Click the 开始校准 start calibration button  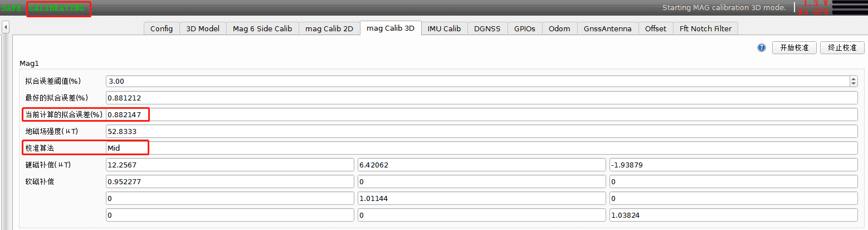pyautogui.click(x=794, y=48)
